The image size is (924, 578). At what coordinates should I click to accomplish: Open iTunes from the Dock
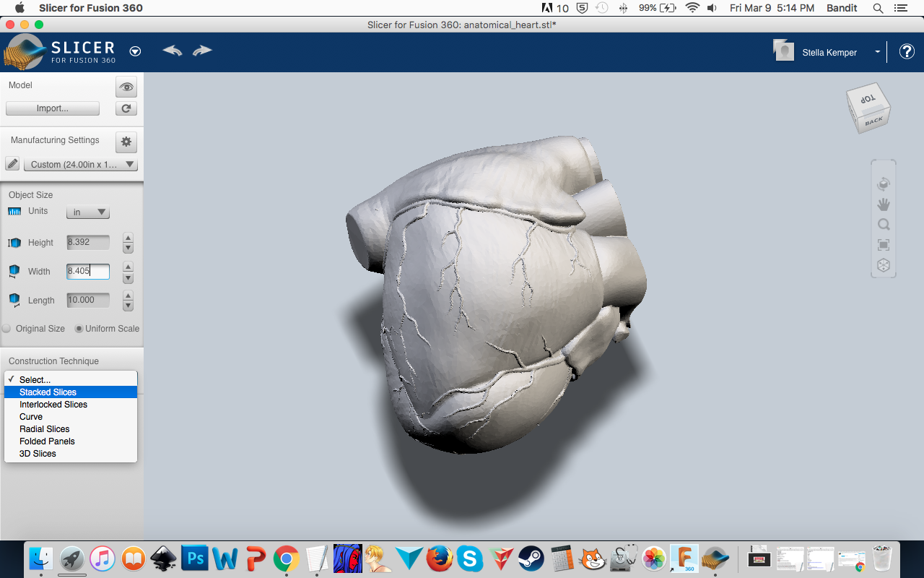(x=103, y=558)
